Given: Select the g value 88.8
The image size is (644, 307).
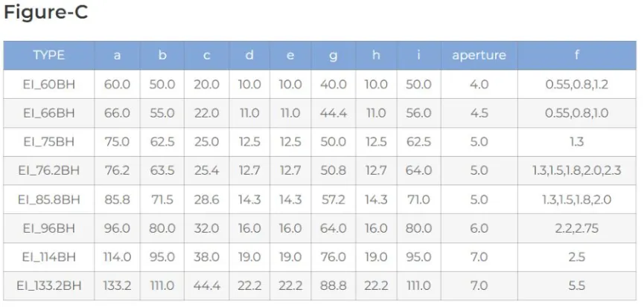Looking at the screenshot, I should click(x=333, y=285).
